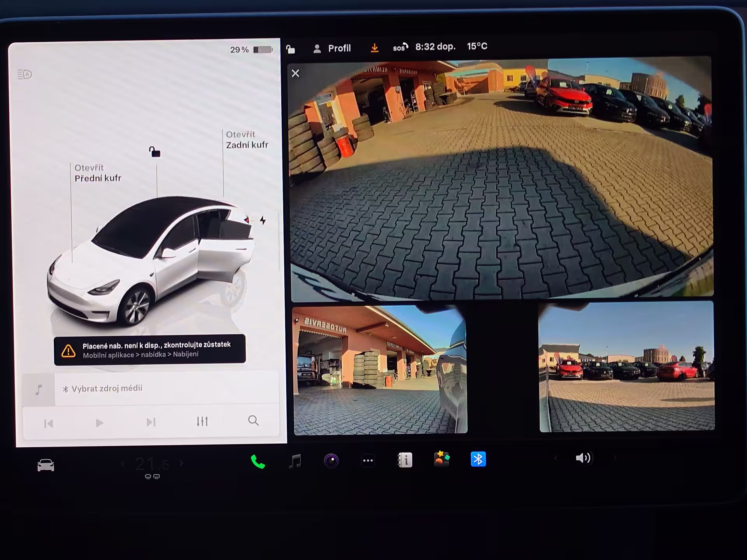Screen dimensions: 747x560
Task: Tap the main rear camera feed
Action: pyautogui.click(x=502, y=180)
